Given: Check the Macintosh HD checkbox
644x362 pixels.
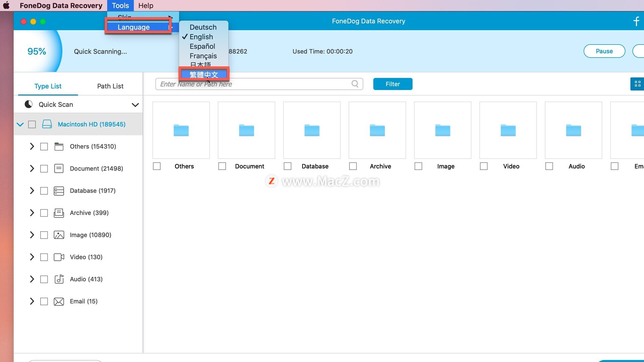Looking at the screenshot, I should coord(32,124).
